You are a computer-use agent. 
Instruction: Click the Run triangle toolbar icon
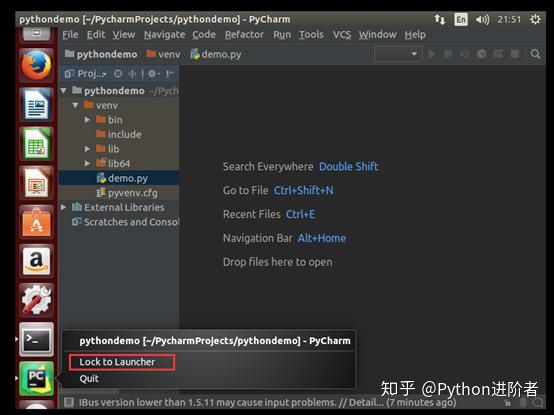coord(431,54)
